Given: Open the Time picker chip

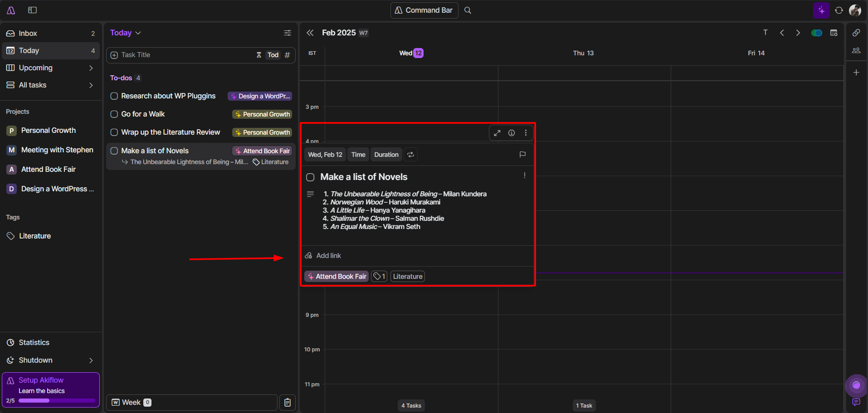Looking at the screenshot, I should click(358, 155).
